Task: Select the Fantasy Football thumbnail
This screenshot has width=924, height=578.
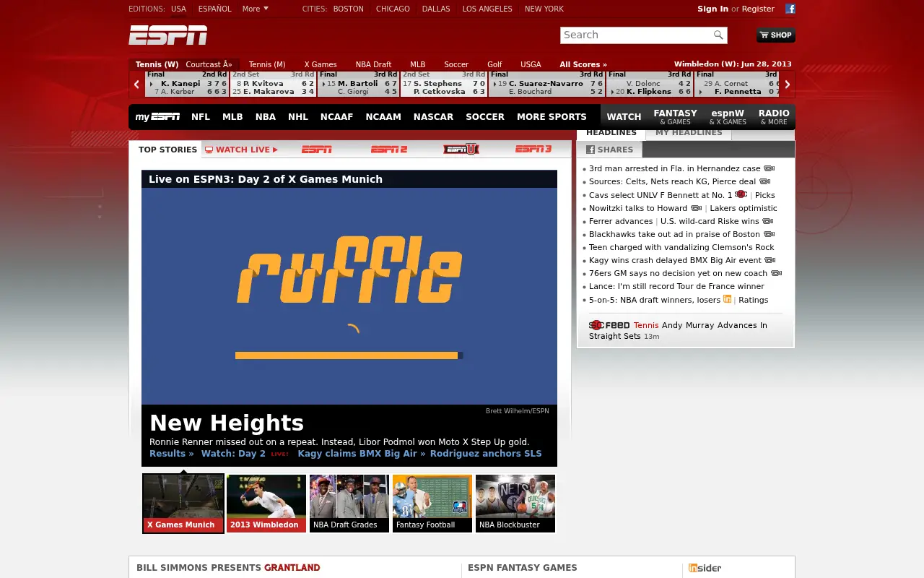Action: click(x=432, y=504)
